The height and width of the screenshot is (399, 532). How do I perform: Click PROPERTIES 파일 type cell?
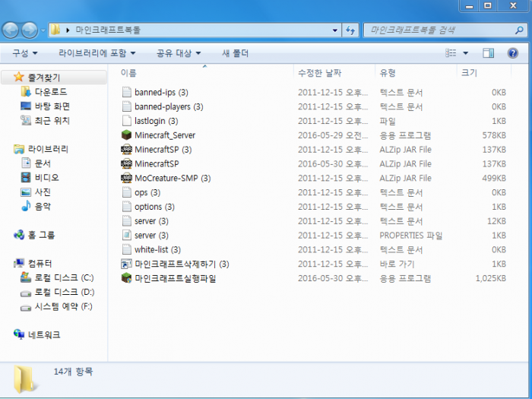click(x=411, y=235)
